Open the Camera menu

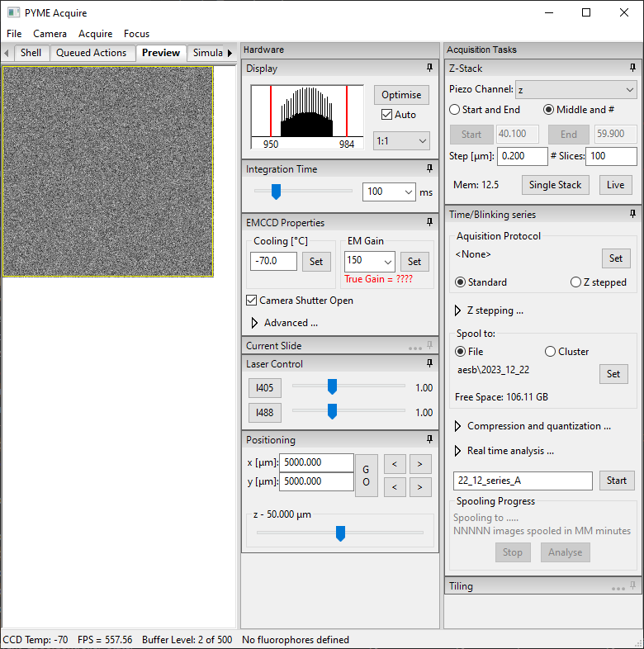[50, 34]
